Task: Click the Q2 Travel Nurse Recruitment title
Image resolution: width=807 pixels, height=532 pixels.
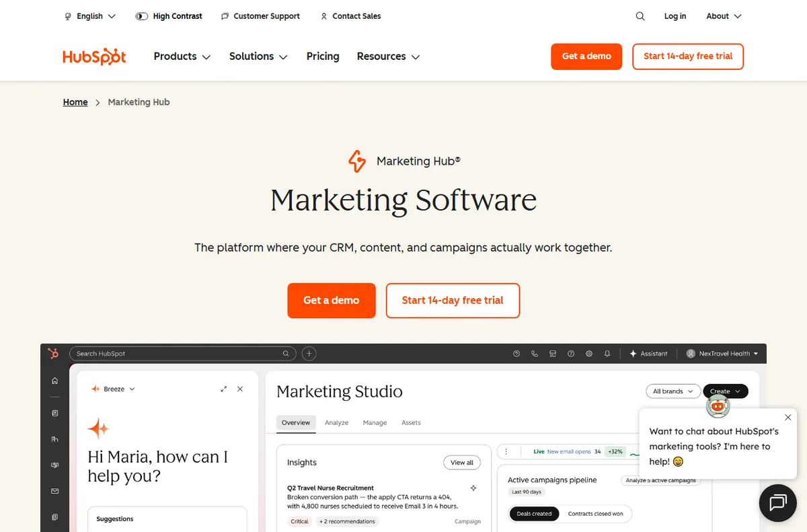Action: click(330, 488)
